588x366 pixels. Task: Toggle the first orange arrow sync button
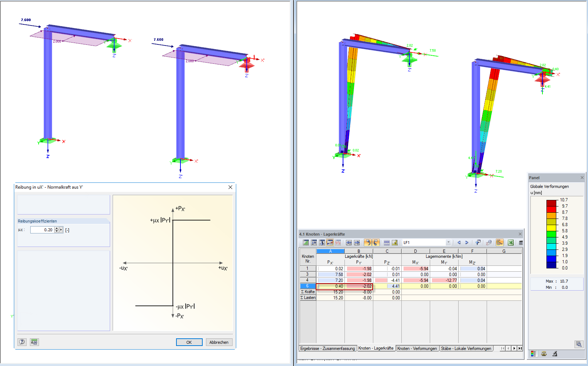367,243
